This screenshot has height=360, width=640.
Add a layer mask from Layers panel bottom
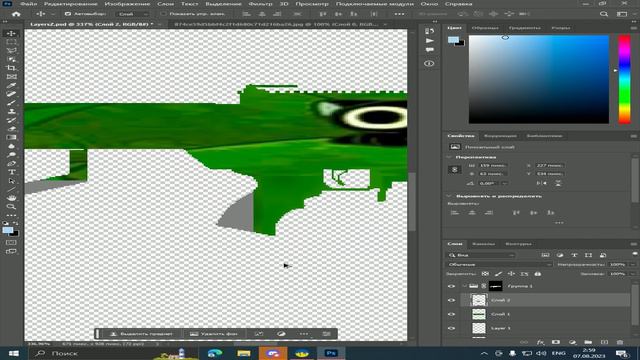tap(556, 342)
